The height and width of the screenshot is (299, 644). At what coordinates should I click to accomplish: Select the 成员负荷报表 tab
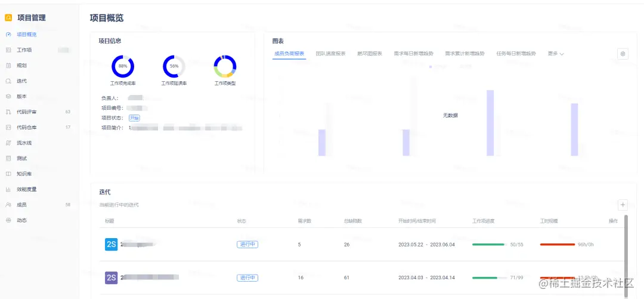(x=289, y=54)
